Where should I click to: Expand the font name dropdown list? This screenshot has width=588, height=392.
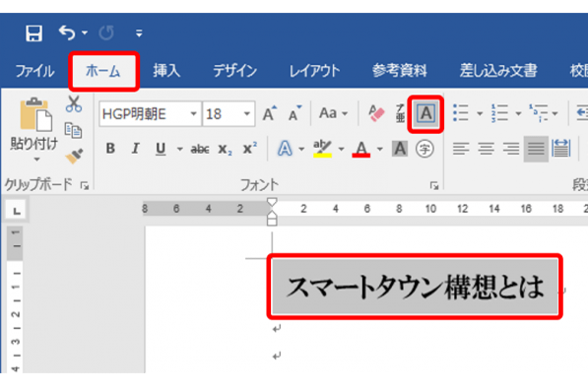click(x=193, y=113)
